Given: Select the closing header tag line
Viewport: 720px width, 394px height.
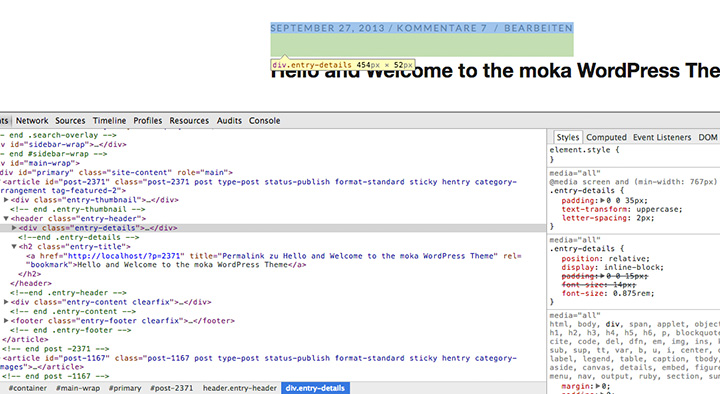Looking at the screenshot, I should pos(31,283).
